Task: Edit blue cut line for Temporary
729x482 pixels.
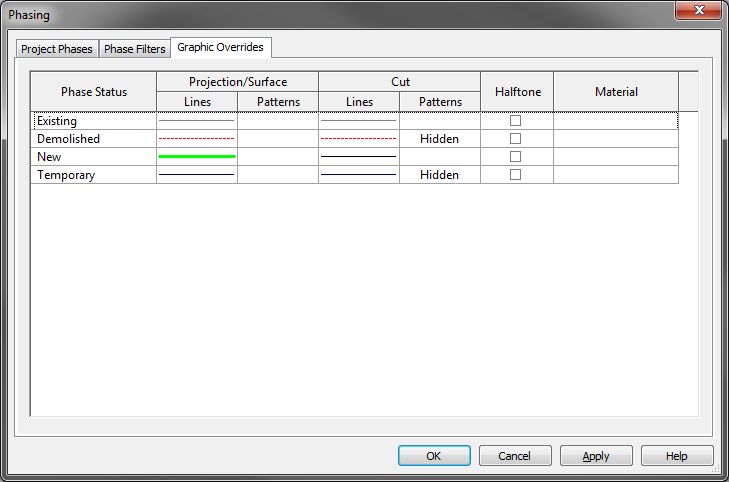Action: coord(359,175)
